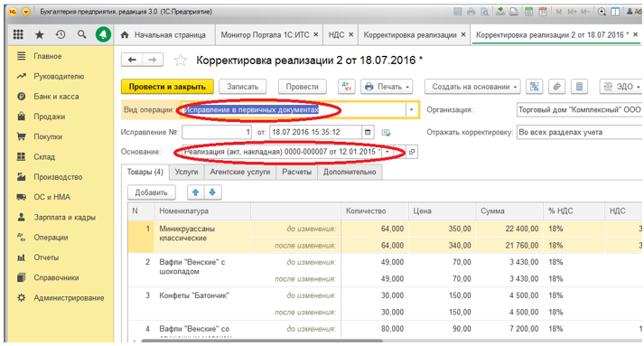Go back with the left arrow button

coord(132,60)
